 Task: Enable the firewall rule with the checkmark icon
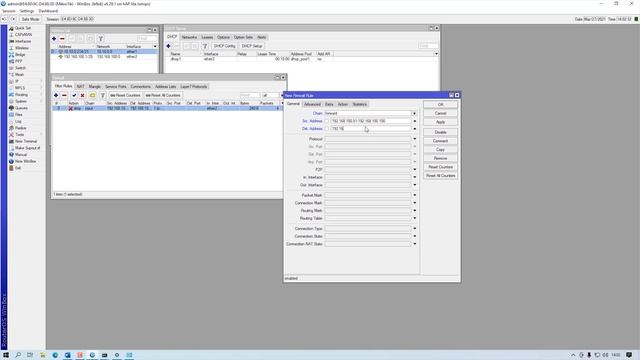[74, 96]
